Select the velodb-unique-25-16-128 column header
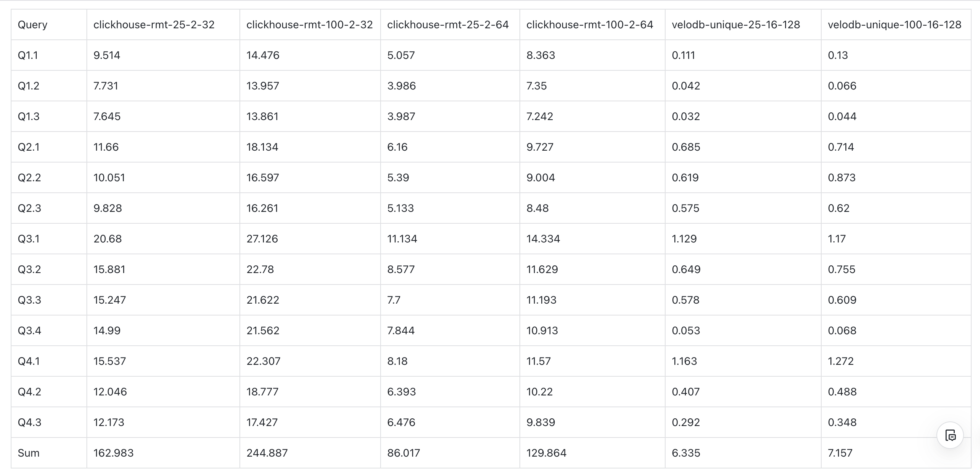The image size is (980, 470). click(x=736, y=25)
